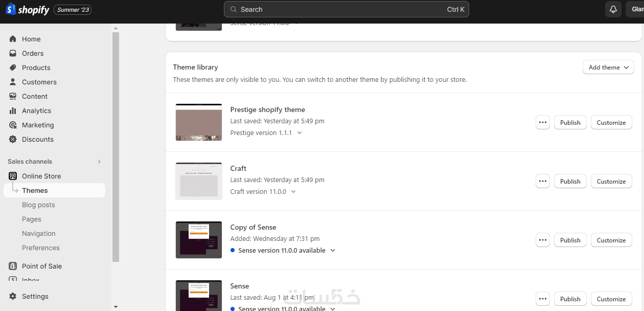
Task: Open Settings gear icon
Action: pyautogui.click(x=13, y=296)
